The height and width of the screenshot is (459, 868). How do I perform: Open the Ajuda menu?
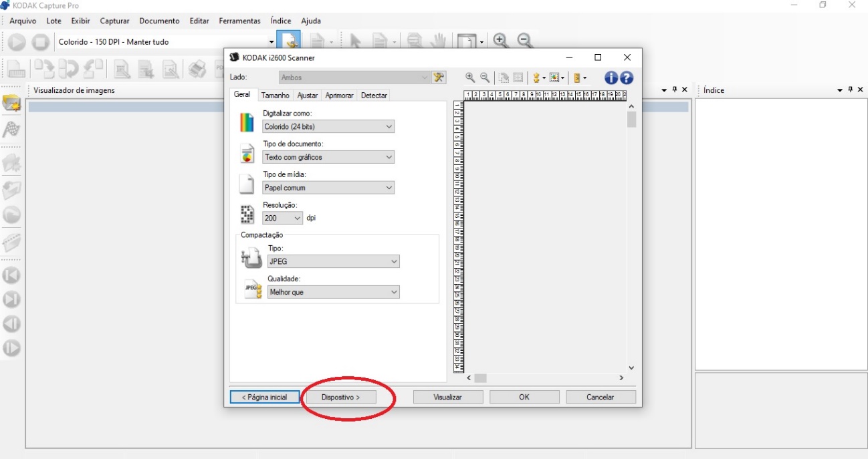(x=311, y=21)
